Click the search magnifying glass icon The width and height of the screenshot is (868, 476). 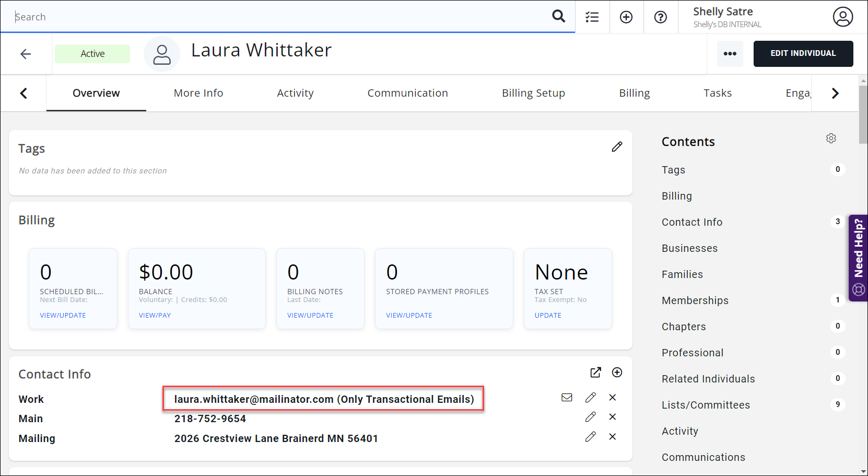click(x=558, y=16)
